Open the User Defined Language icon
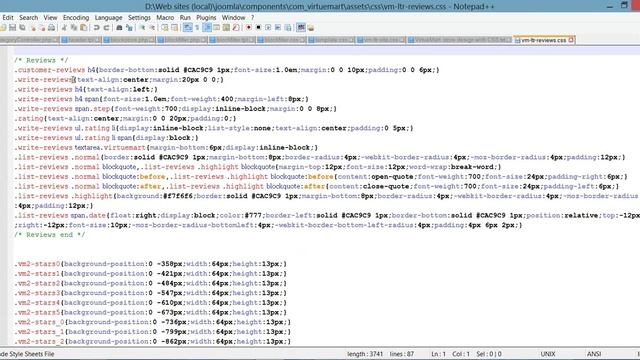Image resolution: width=640 pixels, height=360 pixels. [x=216, y=27]
